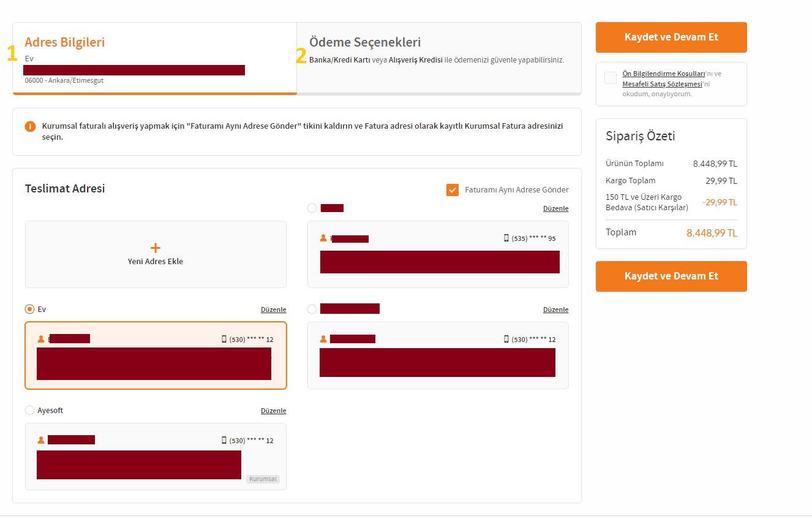Open the Adres Bilgileri step tab
812x532 pixels.
tap(154, 58)
